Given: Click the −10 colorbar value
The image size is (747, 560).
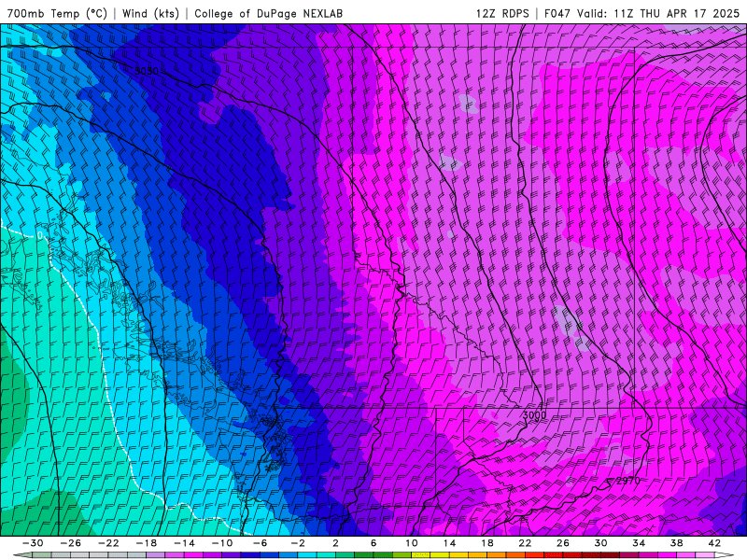Looking at the screenshot, I should tap(222, 543).
